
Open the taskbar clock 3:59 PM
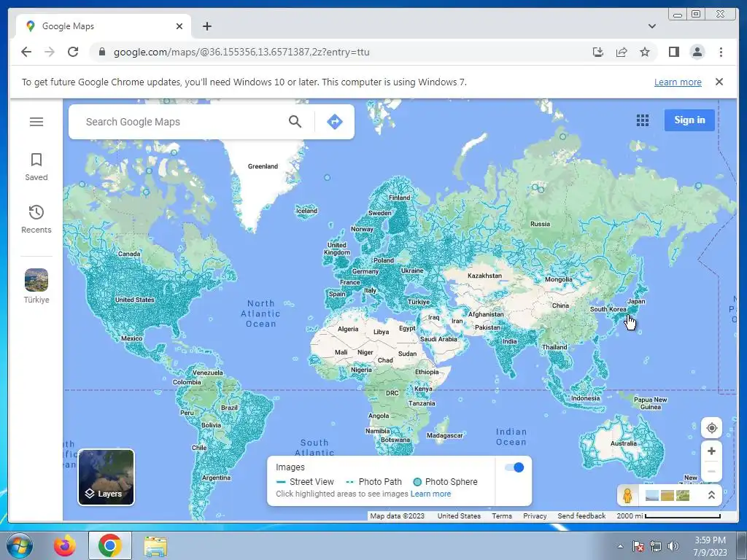coord(710,545)
